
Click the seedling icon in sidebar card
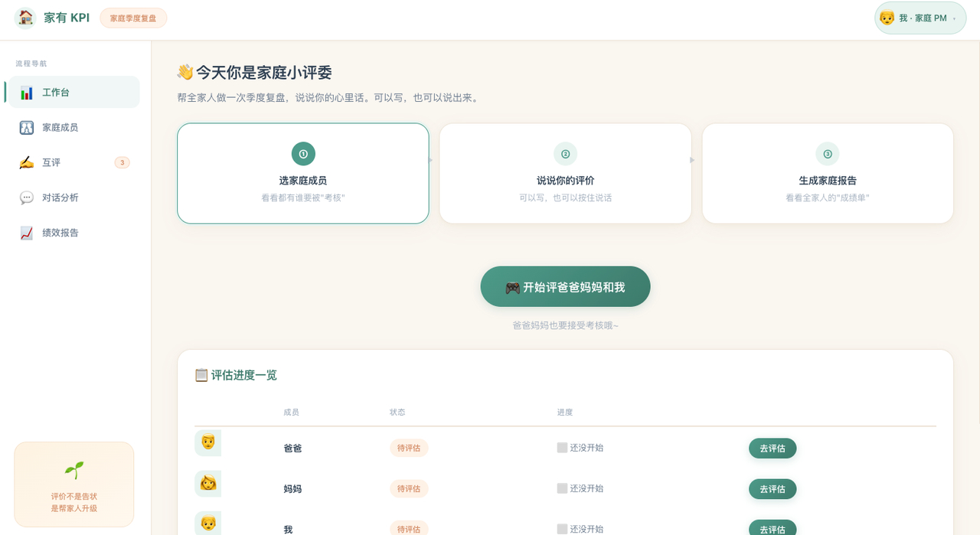coord(74,470)
